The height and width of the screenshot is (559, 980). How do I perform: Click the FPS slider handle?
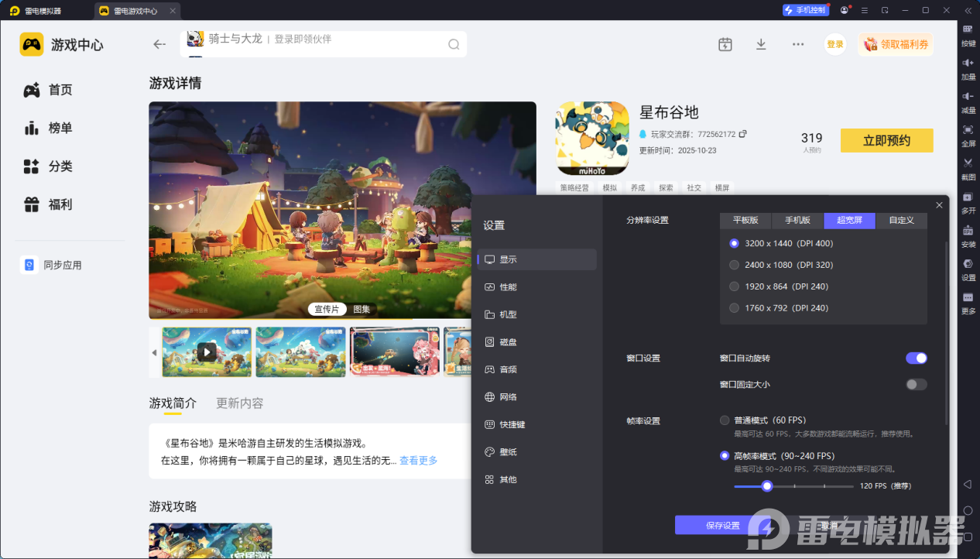point(767,486)
